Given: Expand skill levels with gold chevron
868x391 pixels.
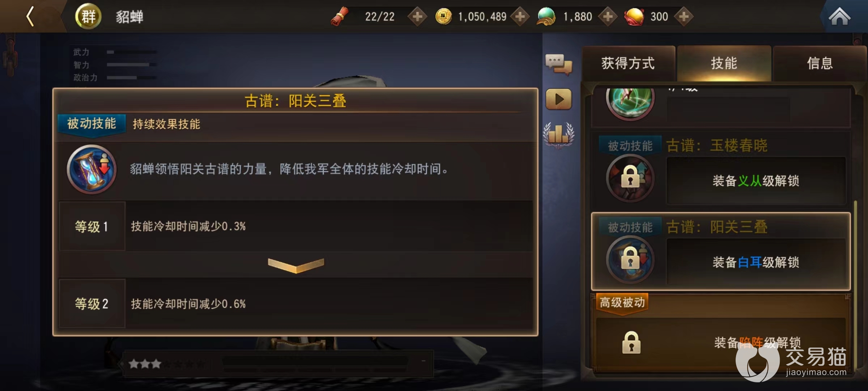Looking at the screenshot, I should (x=296, y=265).
